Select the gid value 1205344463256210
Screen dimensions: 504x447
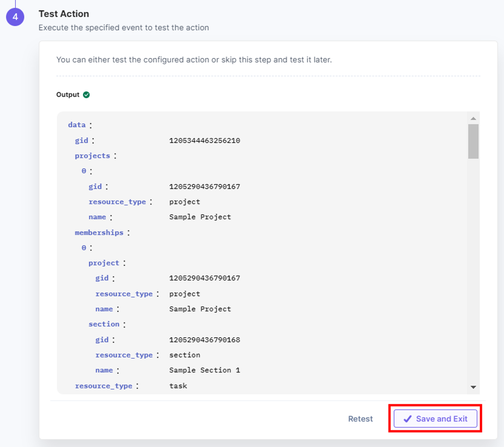(x=204, y=141)
